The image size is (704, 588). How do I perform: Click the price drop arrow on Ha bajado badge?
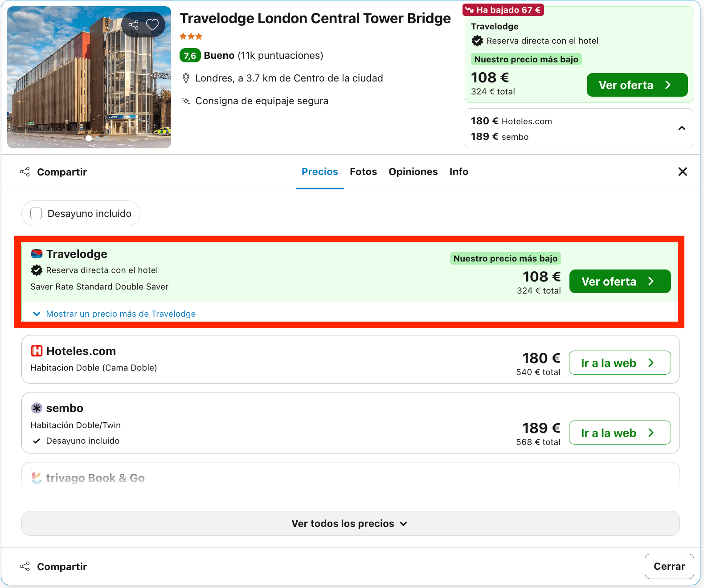[469, 10]
